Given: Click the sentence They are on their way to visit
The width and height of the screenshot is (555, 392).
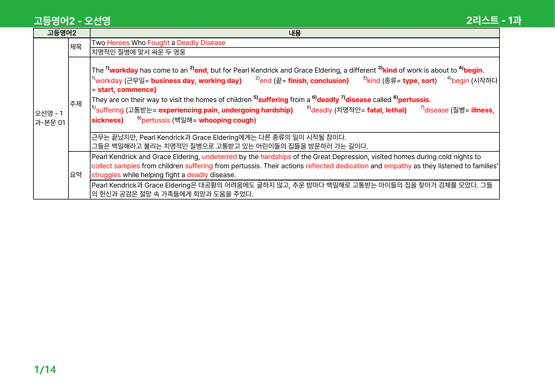Looking at the screenshot, I should pos(261,100).
